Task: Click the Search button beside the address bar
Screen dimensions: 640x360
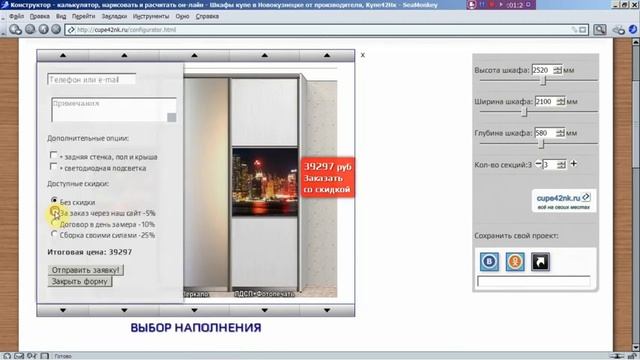Action: [x=600, y=29]
